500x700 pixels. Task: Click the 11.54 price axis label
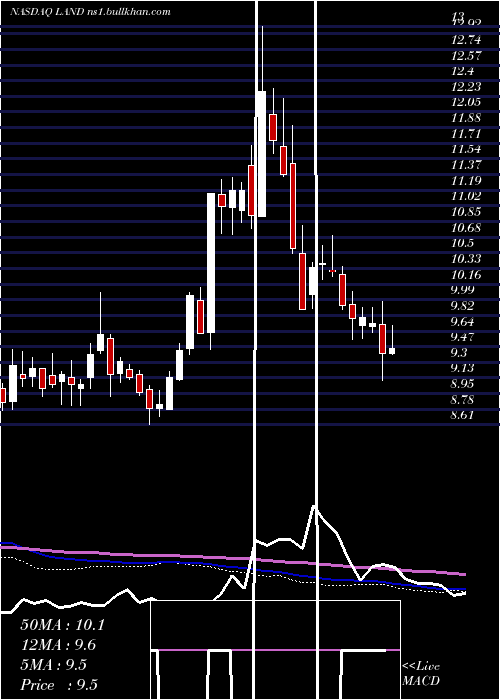466,150
